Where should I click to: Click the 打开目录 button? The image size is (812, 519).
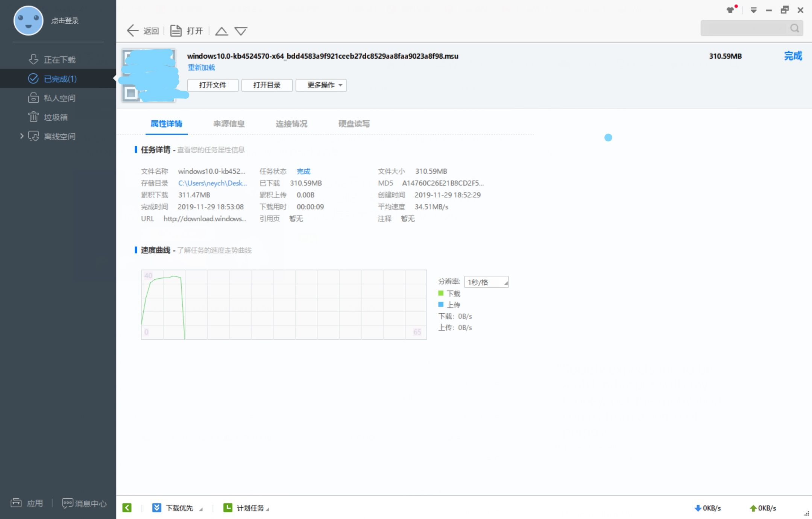point(267,85)
